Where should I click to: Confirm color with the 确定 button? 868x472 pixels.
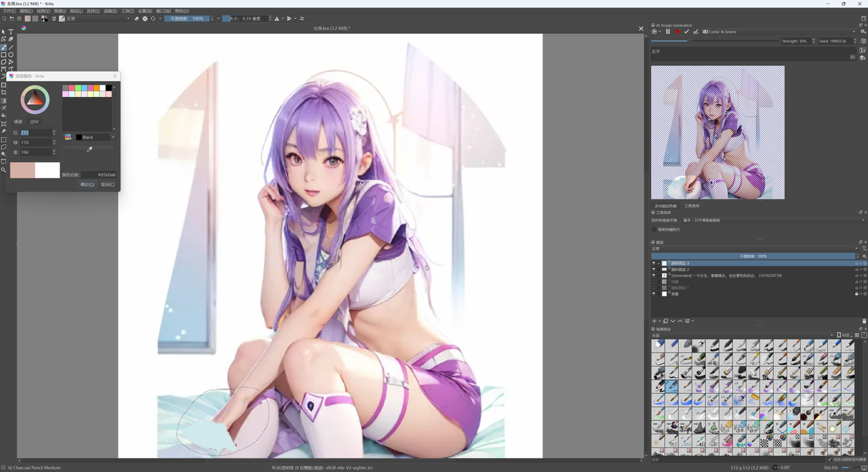(87, 184)
